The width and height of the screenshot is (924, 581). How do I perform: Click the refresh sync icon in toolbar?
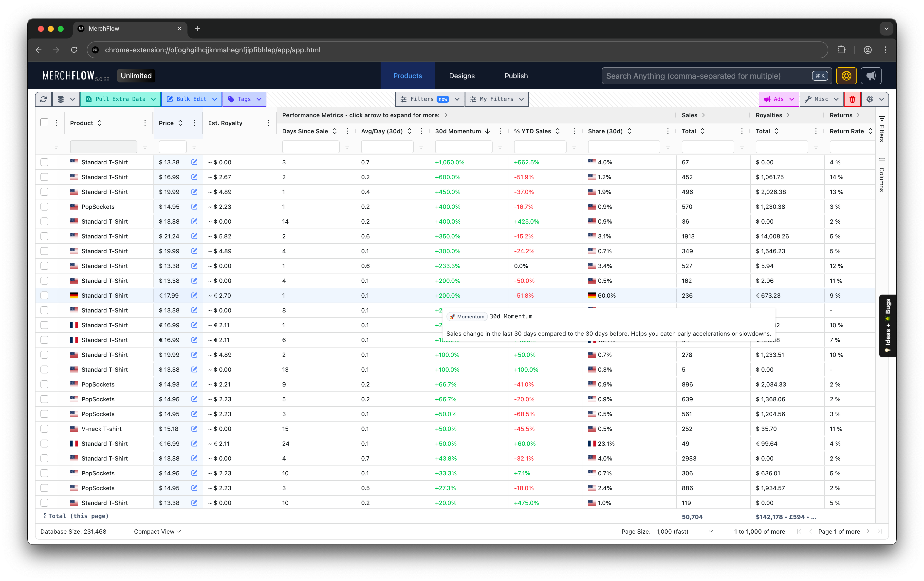click(43, 99)
